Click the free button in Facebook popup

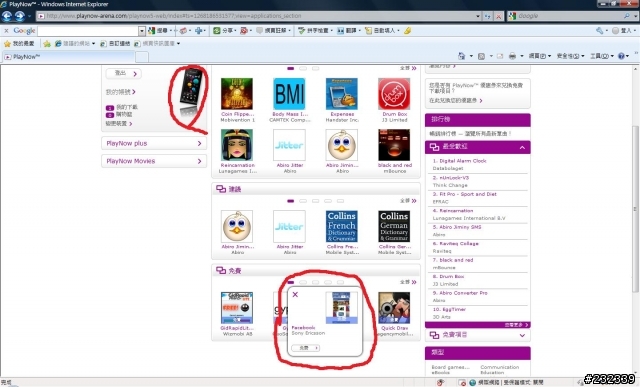click(306, 348)
